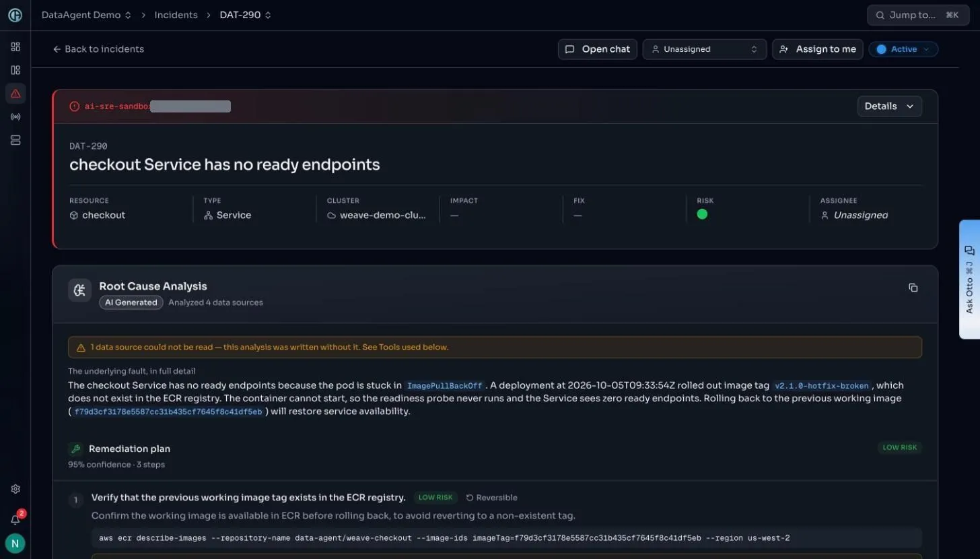
Task: Click the LOW RISK badge of Remediation plan
Action: [900, 447]
